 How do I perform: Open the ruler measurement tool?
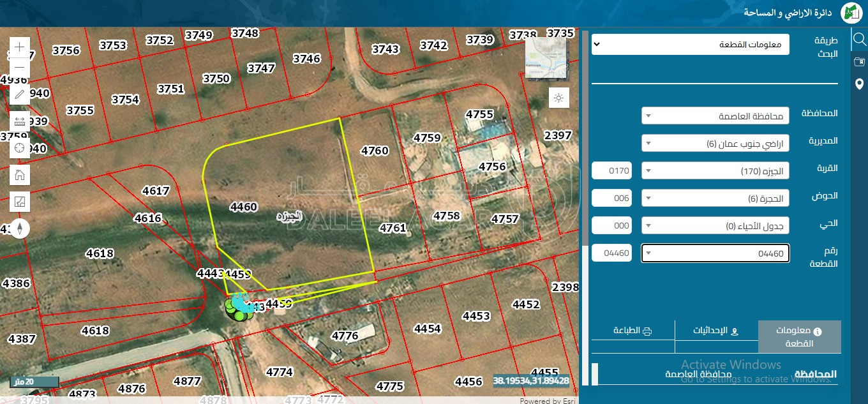(20, 121)
